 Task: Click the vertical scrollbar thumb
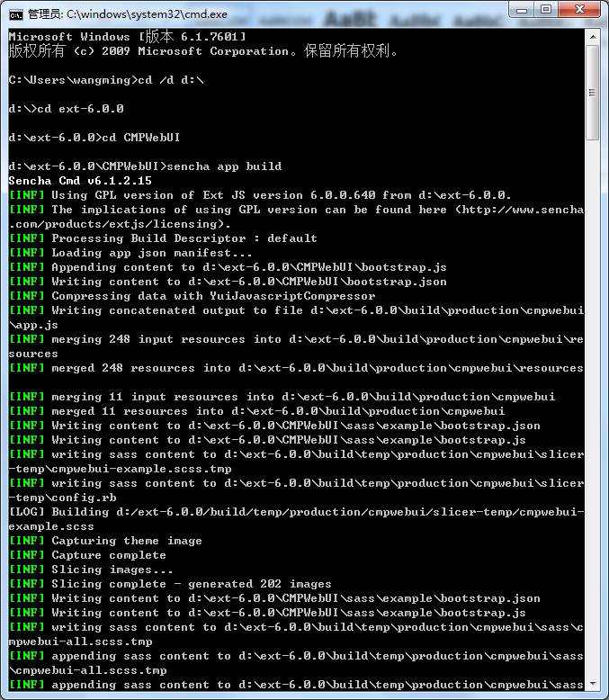click(x=593, y=93)
